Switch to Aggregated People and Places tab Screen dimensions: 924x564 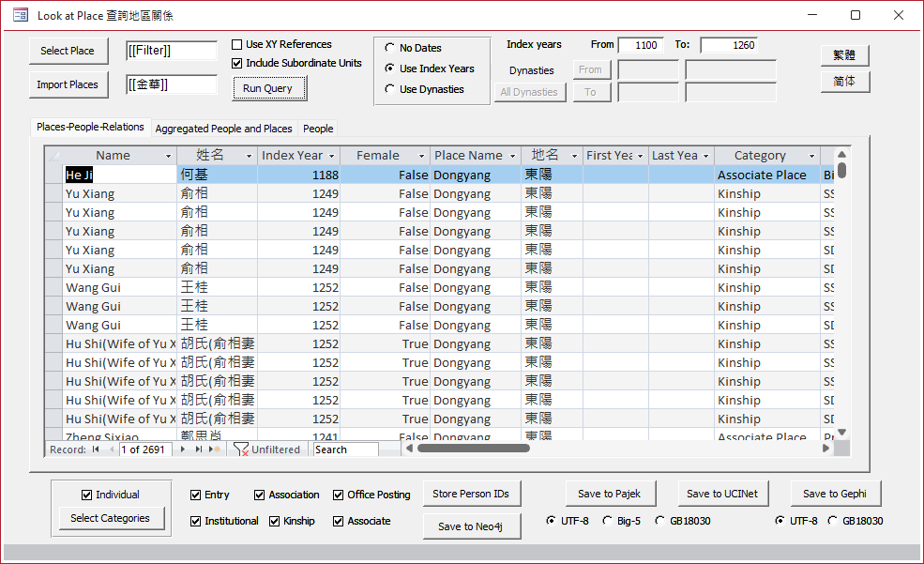pos(223,129)
